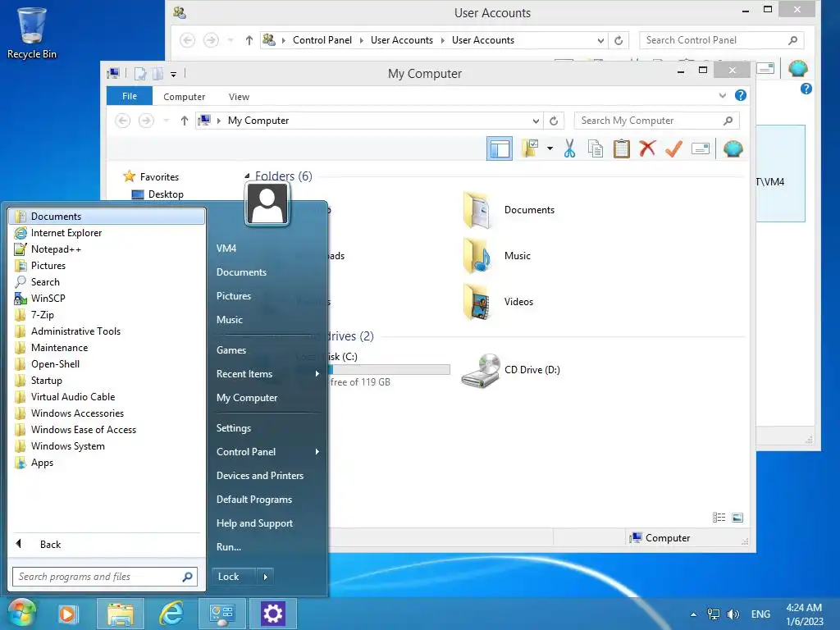Viewport: 840px width, 630px height.
Task: Click the volume speaker tray icon
Action: pos(733,614)
